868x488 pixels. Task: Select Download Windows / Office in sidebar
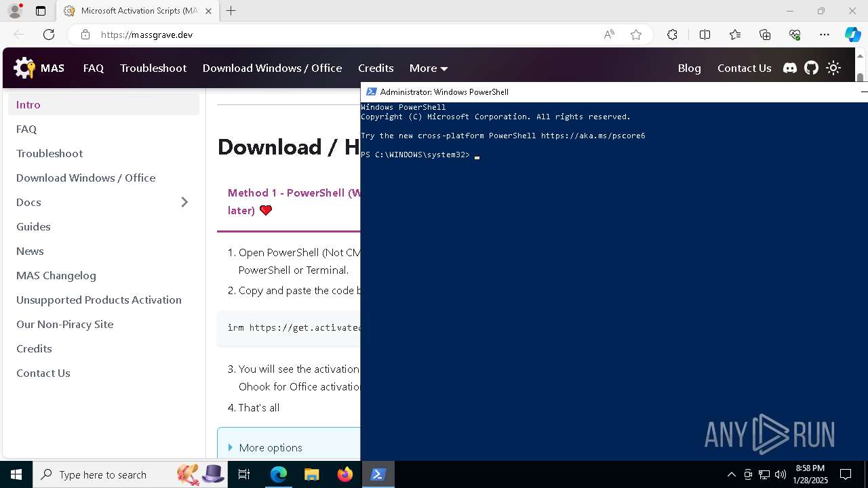[x=104, y=178]
